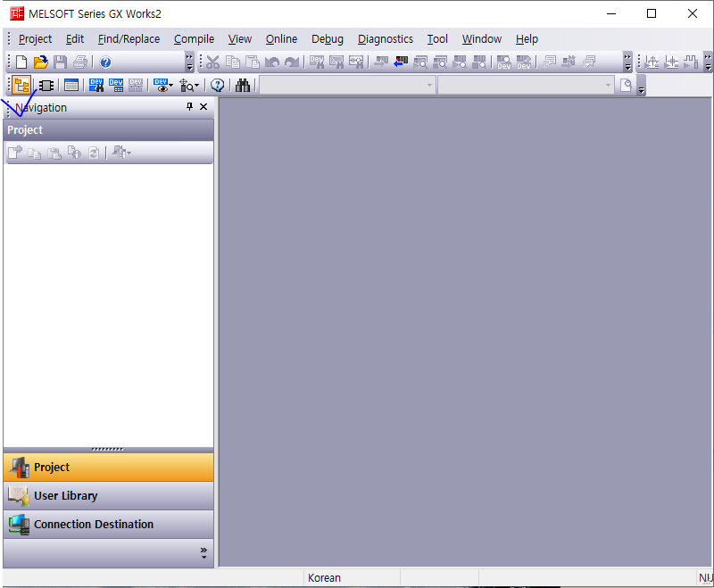Click the MELSOFT application title icon
The image size is (714, 588).
(x=17, y=13)
